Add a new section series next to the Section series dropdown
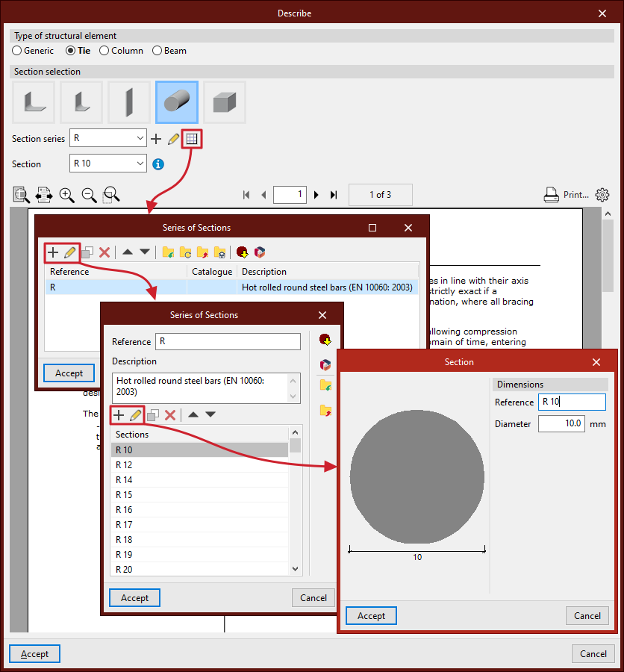Image resolution: width=624 pixels, height=672 pixels. 156,139
